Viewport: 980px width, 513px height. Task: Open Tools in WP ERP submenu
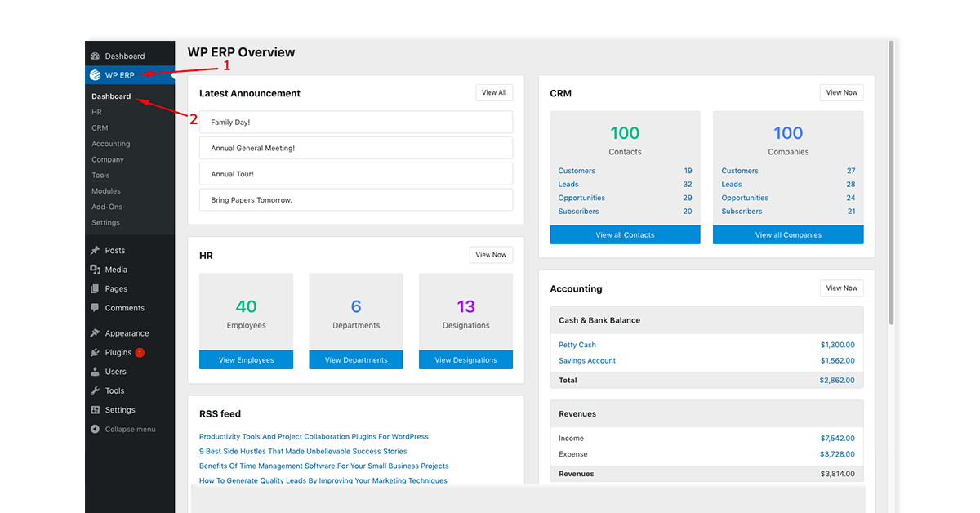coord(100,176)
